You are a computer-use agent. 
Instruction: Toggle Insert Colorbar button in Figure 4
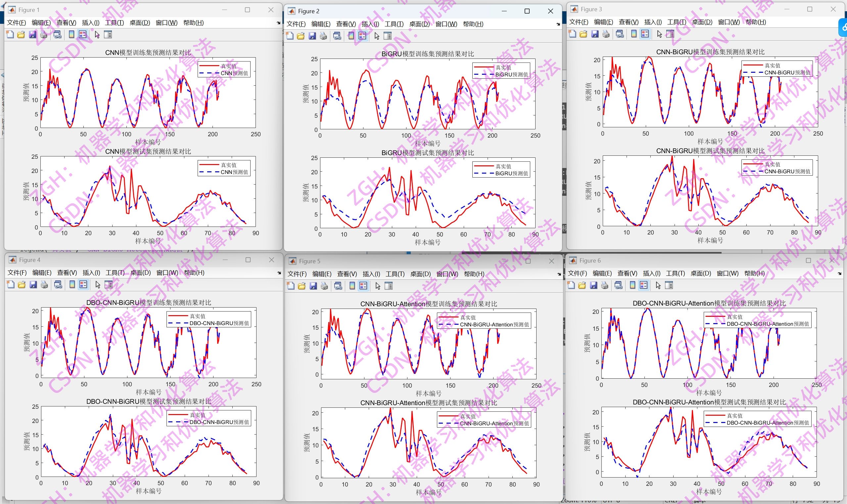pyautogui.click(x=72, y=285)
